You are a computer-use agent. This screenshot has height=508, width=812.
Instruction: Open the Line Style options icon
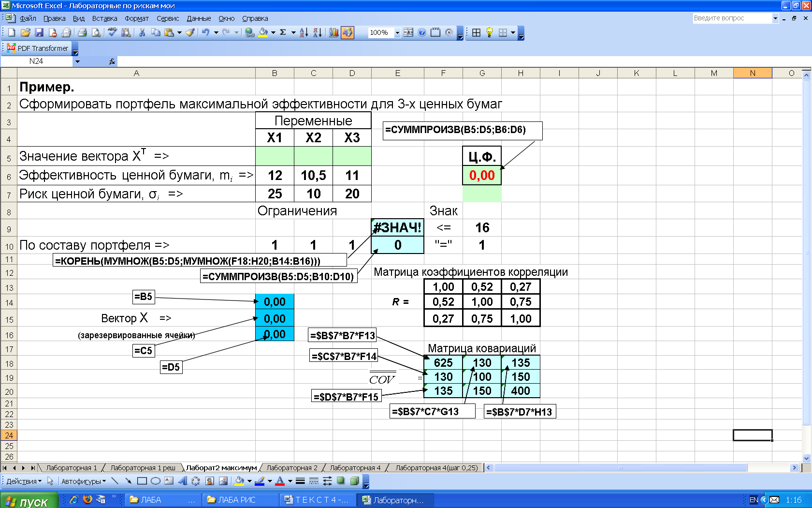(x=300, y=481)
